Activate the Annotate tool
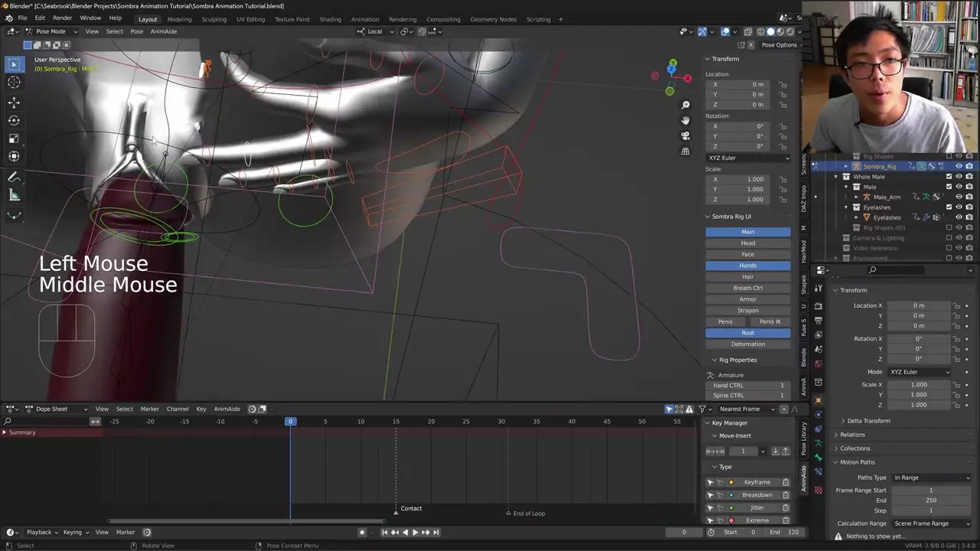The image size is (980, 551). pyautogui.click(x=14, y=177)
